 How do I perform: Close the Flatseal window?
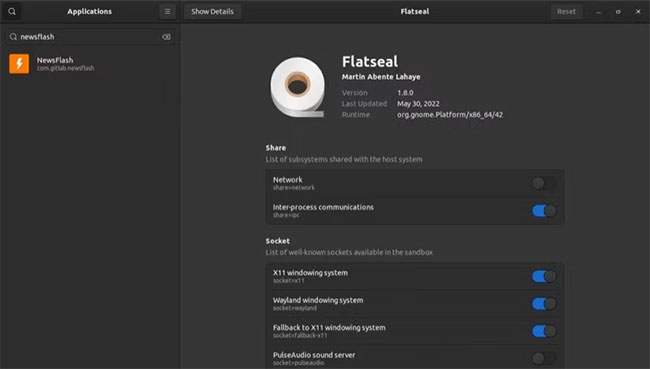[638, 12]
